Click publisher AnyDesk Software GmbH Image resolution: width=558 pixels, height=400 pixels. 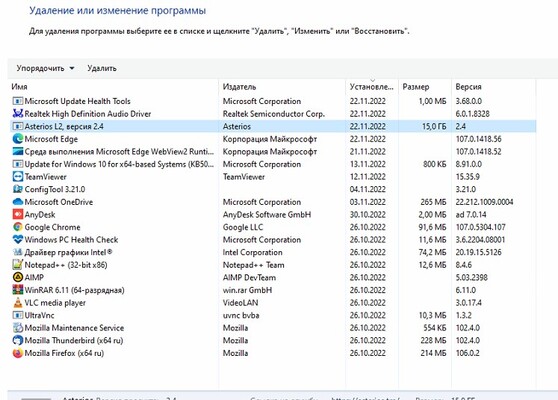coord(267,215)
